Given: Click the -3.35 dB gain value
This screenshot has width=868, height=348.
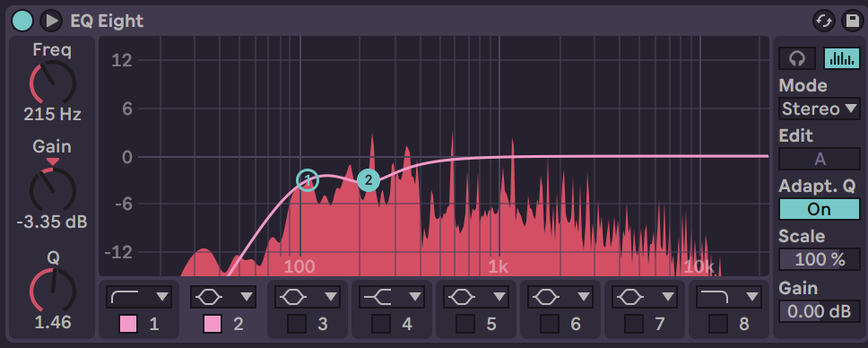Looking at the screenshot, I should pyautogui.click(x=52, y=222).
